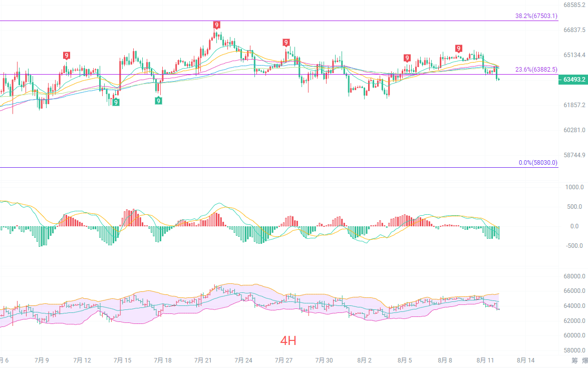Click the 7月 21 date on the time axis

[x=203, y=360]
